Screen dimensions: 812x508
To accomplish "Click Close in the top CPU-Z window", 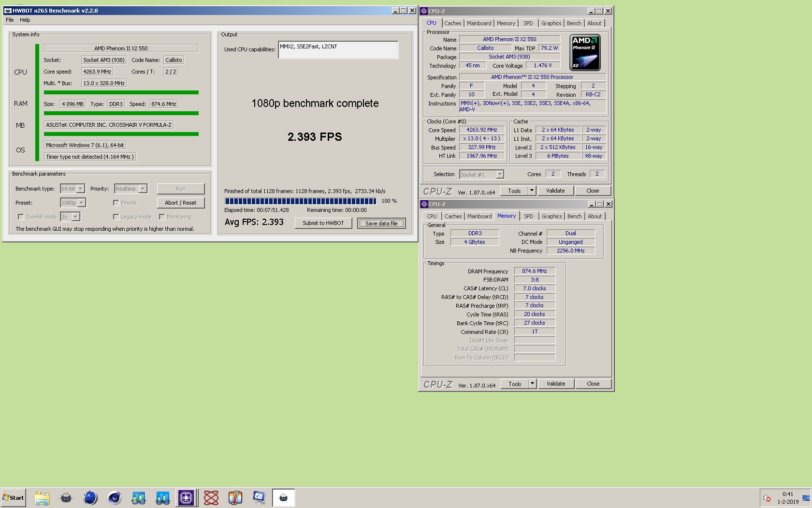I will [x=593, y=191].
